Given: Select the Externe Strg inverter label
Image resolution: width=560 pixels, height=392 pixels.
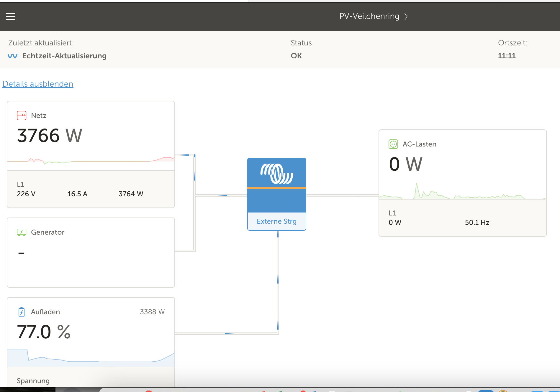Looking at the screenshot, I should tap(277, 221).
